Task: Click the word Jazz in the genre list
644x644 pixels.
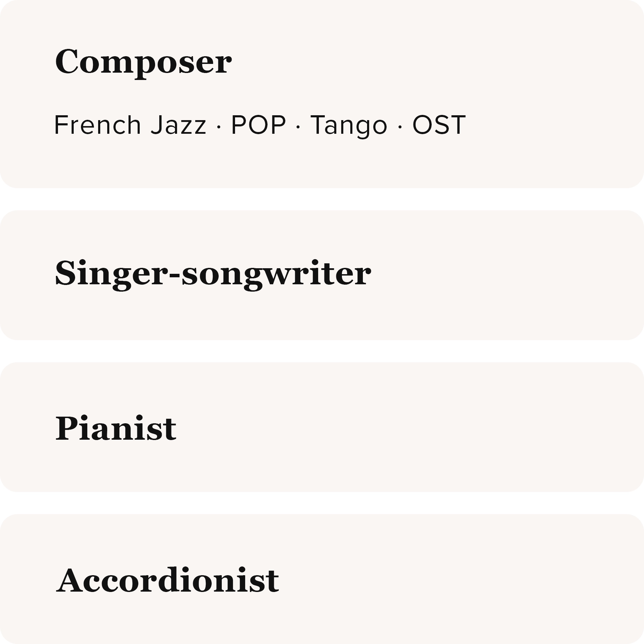Action: 178,125
